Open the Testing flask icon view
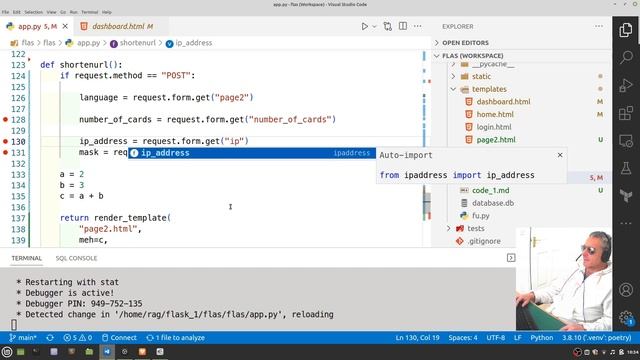This screenshot has height=360, width=640. [626, 168]
